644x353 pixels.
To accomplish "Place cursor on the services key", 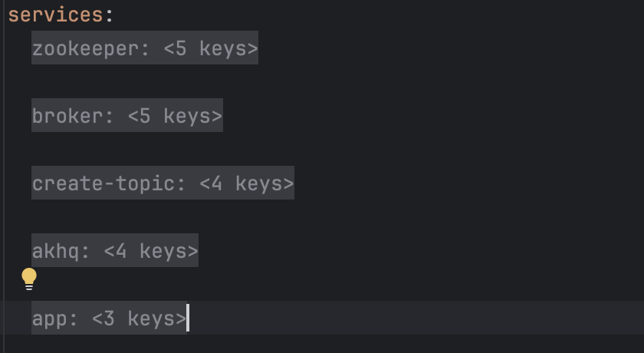I will coord(55,15).
